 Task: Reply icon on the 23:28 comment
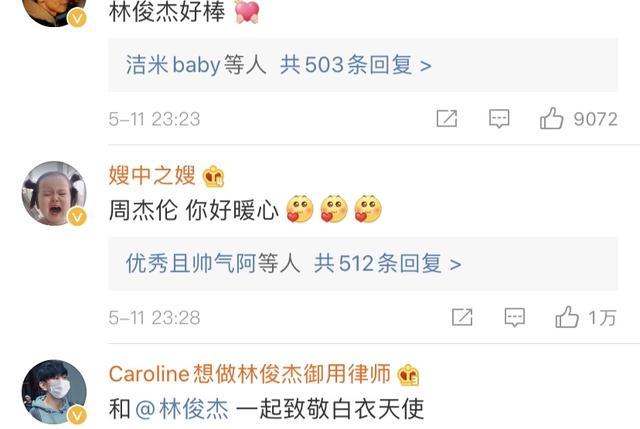coord(514,318)
